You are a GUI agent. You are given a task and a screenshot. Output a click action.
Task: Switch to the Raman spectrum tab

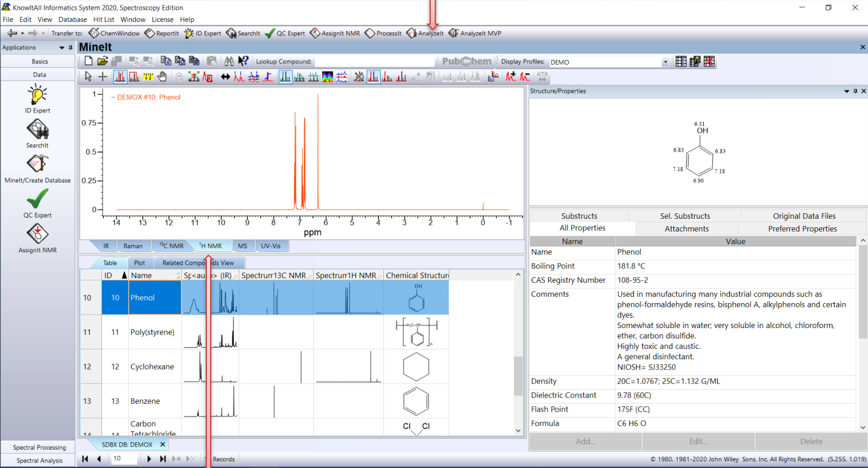point(133,246)
